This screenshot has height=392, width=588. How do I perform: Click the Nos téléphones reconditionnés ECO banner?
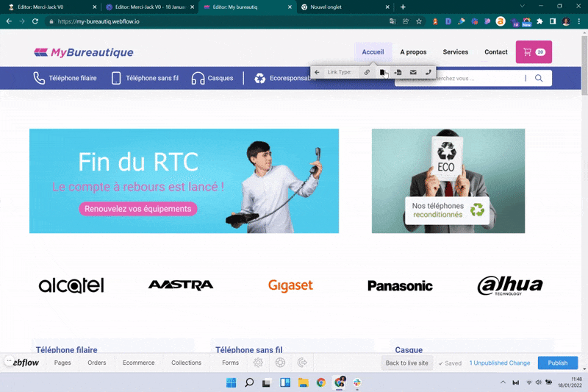click(x=448, y=181)
